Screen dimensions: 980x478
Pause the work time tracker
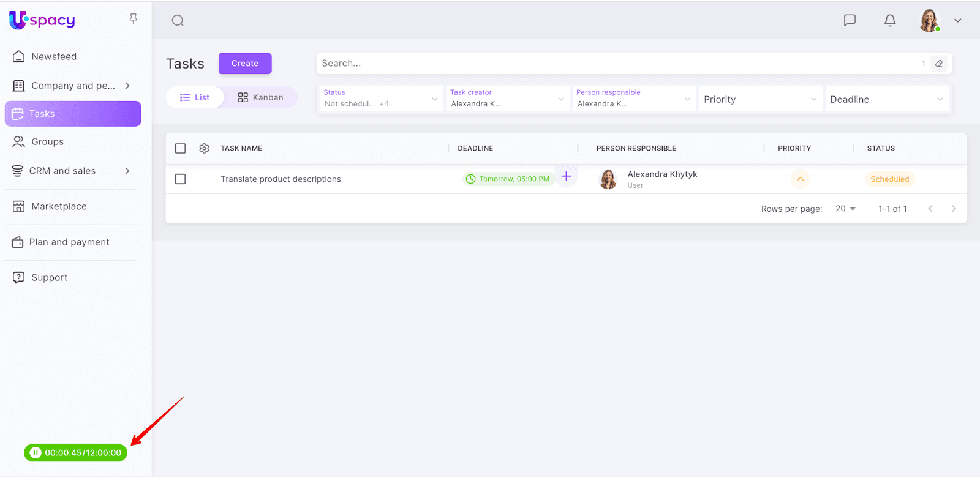[x=36, y=453]
